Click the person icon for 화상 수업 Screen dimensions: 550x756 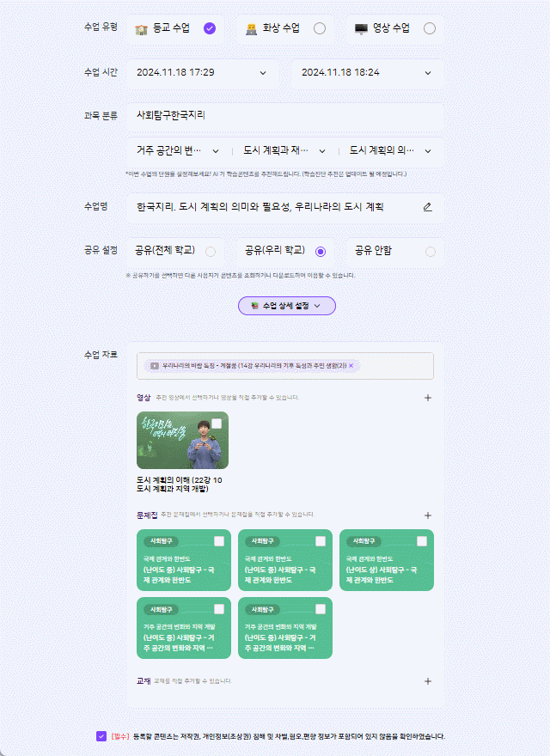251,29
